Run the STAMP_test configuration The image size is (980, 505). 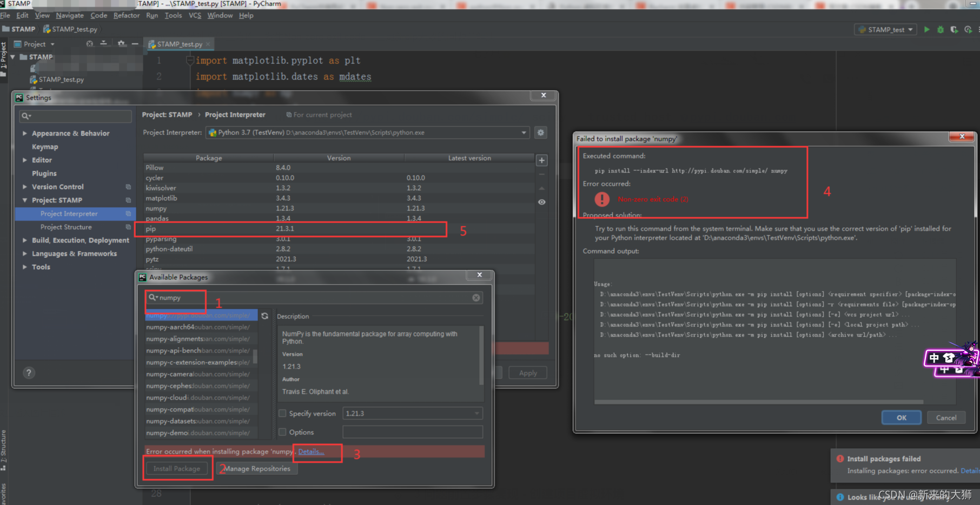[926, 30]
